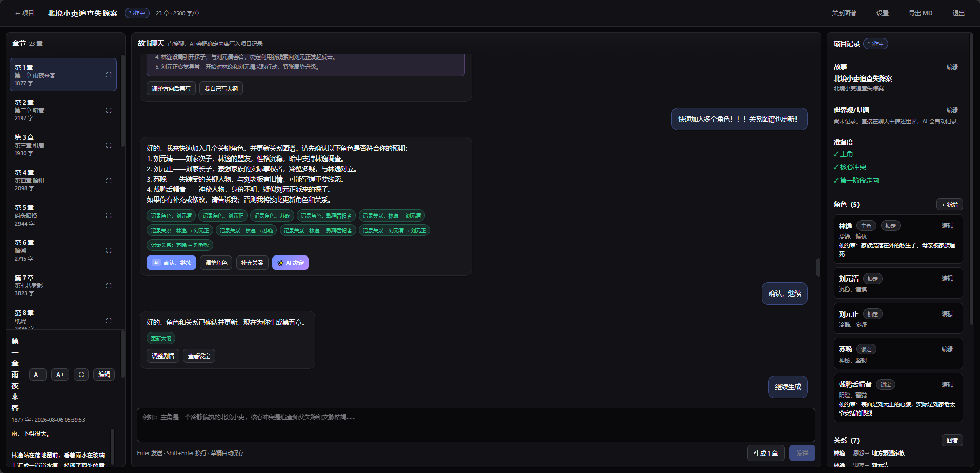Edit character 戴鸭舌帽者
Image resolution: width=980 pixels, height=473 pixels.
(x=947, y=385)
